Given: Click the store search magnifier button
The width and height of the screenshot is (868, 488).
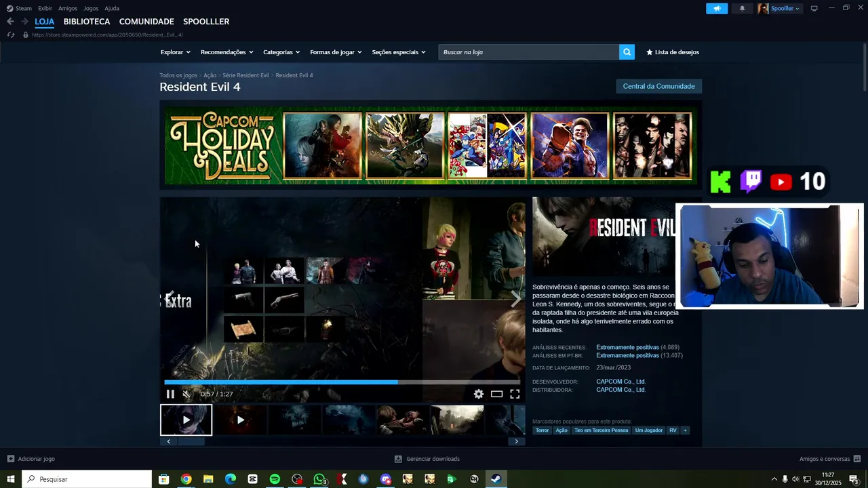Looking at the screenshot, I should coord(627,52).
